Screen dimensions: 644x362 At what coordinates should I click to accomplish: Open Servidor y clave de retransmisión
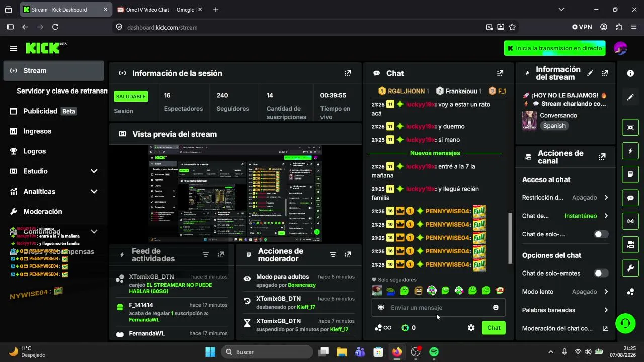[x=62, y=91]
